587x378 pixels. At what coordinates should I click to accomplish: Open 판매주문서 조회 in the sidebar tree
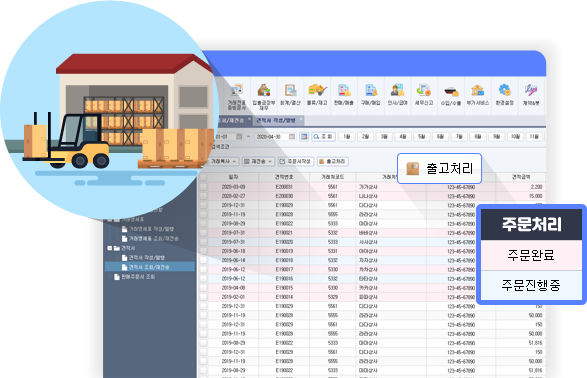pos(138,277)
